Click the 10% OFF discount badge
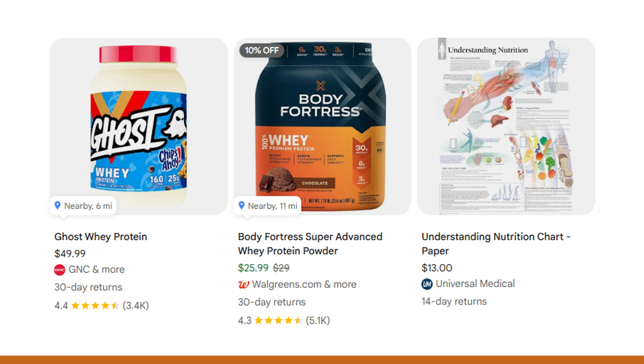This screenshot has width=644, height=364. point(262,50)
